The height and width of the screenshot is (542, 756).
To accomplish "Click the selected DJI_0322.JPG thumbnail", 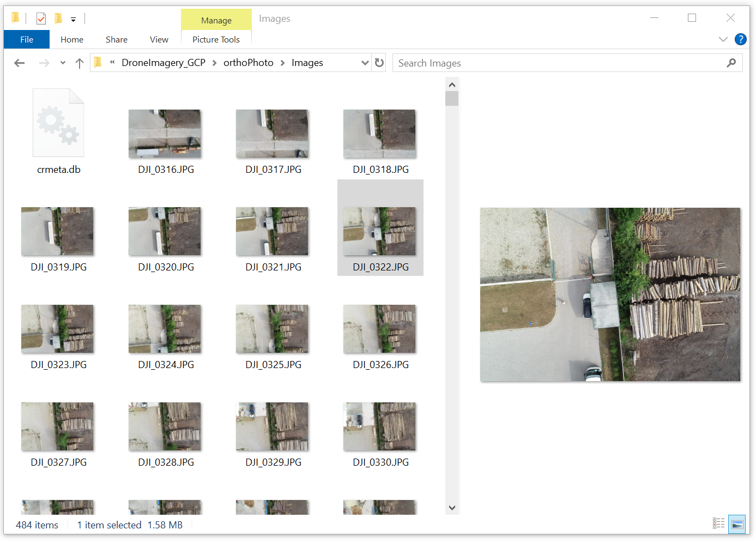I will [379, 231].
